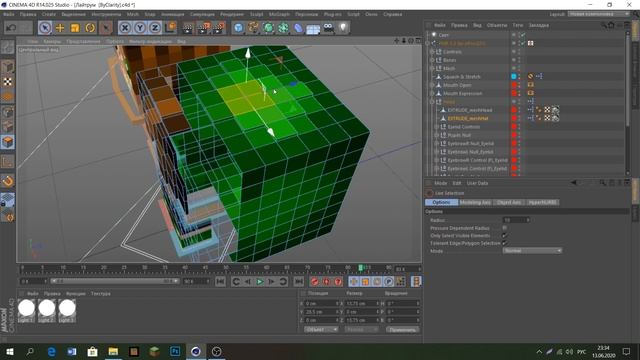Viewport: 640px width, 360px height.
Task: Play the animation forward
Action: click(x=260, y=282)
